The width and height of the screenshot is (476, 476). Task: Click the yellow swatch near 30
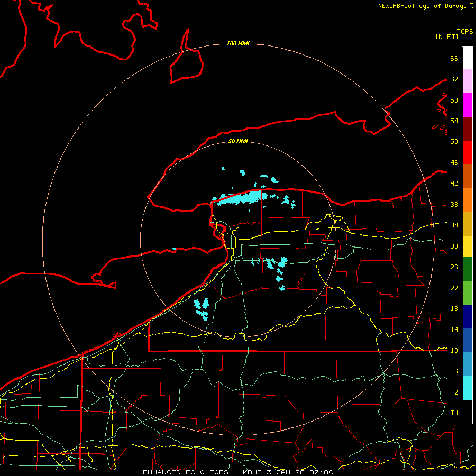click(x=467, y=246)
